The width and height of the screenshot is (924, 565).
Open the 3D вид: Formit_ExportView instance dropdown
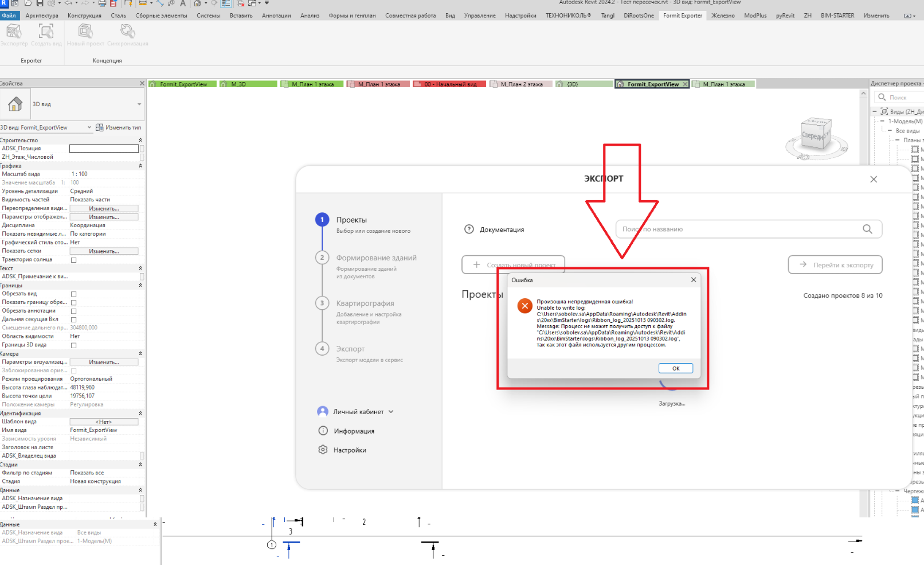pos(89,127)
